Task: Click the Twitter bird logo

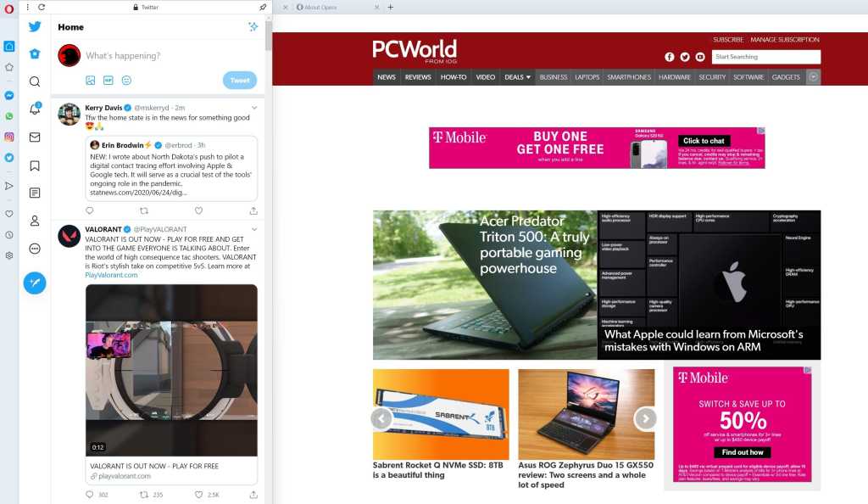Action: point(35,26)
